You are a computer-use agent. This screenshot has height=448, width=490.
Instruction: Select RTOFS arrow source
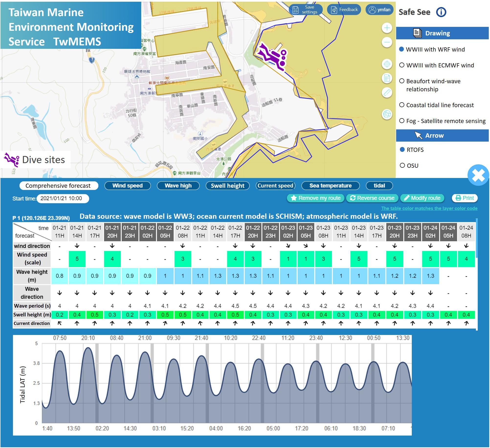pos(412,150)
